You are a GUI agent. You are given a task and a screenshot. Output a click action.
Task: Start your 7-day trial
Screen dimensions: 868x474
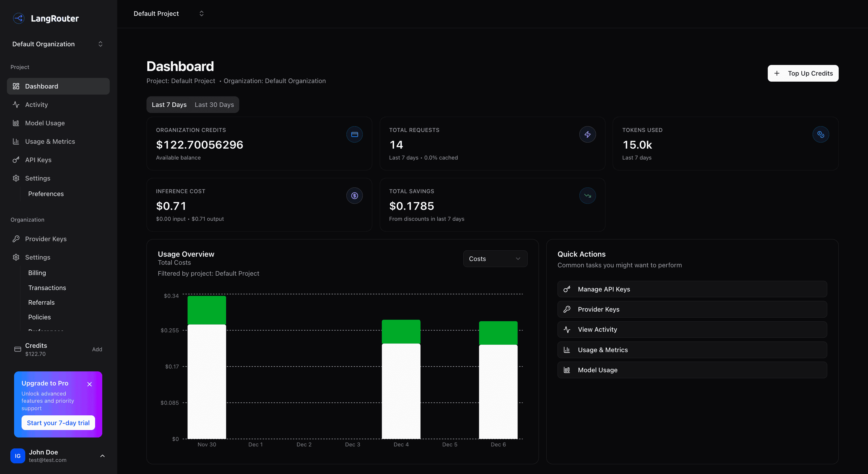click(58, 423)
